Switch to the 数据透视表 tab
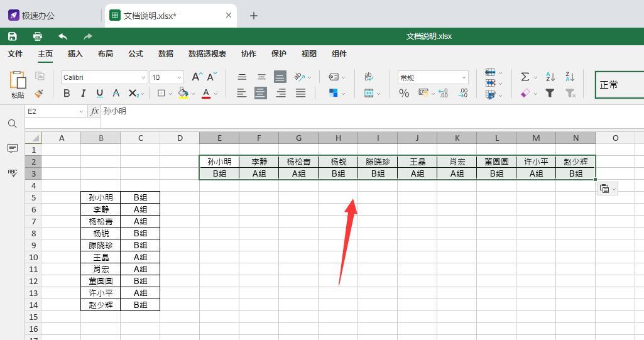 207,54
